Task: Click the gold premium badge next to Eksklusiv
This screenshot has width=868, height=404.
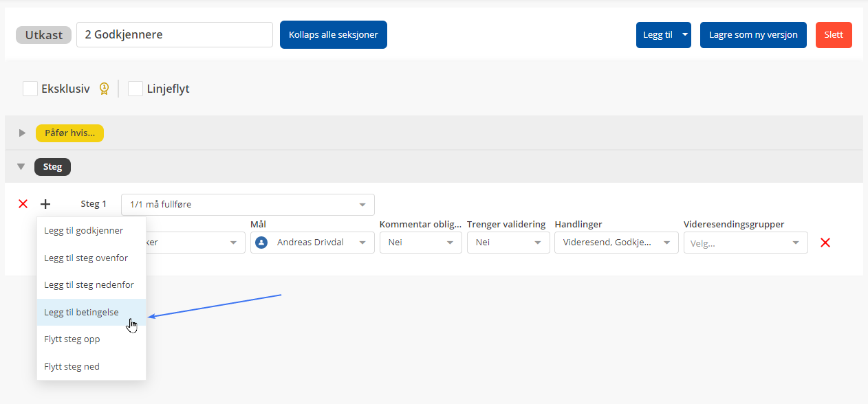Action: 104,89
